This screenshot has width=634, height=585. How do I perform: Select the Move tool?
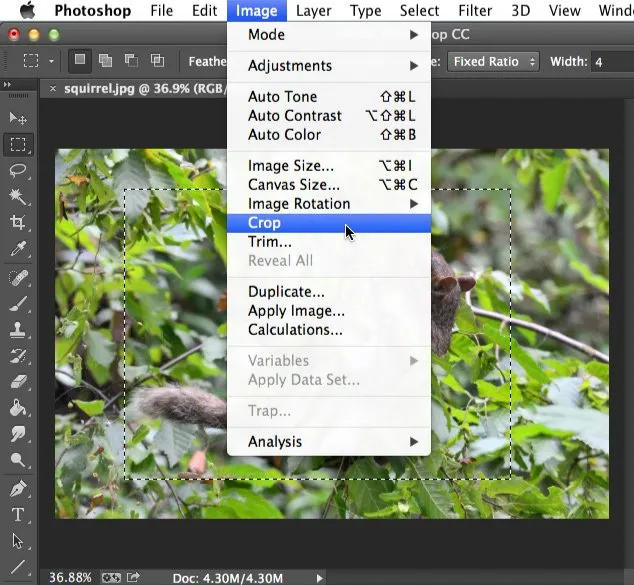coord(18,119)
